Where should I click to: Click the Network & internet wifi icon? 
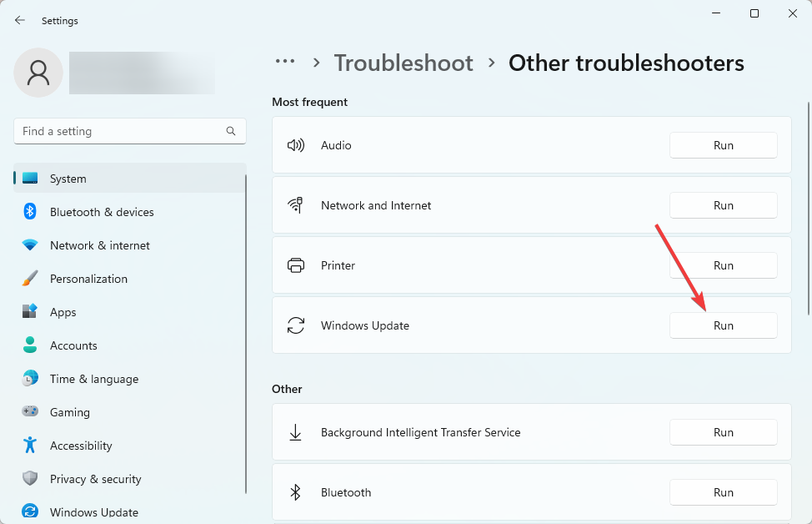(x=30, y=245)
